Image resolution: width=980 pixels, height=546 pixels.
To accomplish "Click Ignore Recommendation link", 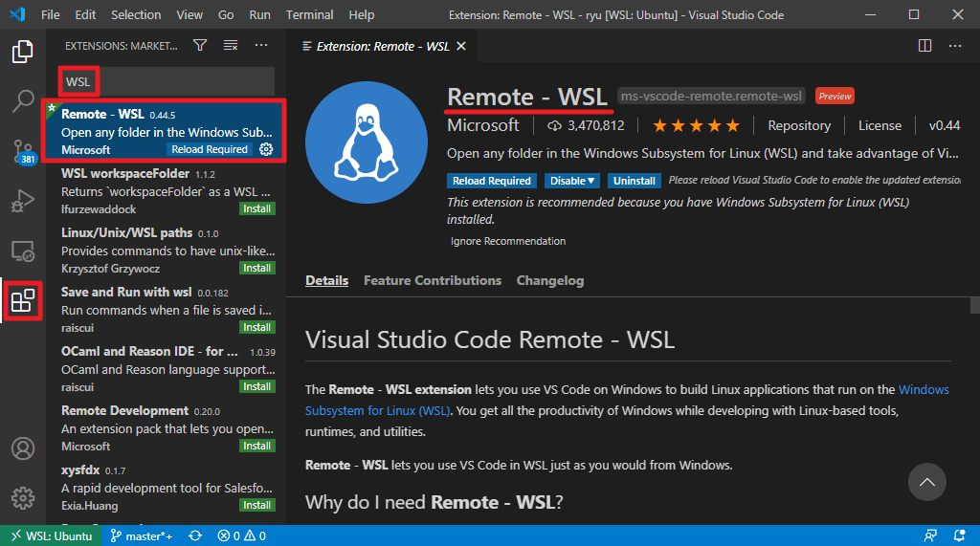I will pyautogui.click(x=508, y=241).
